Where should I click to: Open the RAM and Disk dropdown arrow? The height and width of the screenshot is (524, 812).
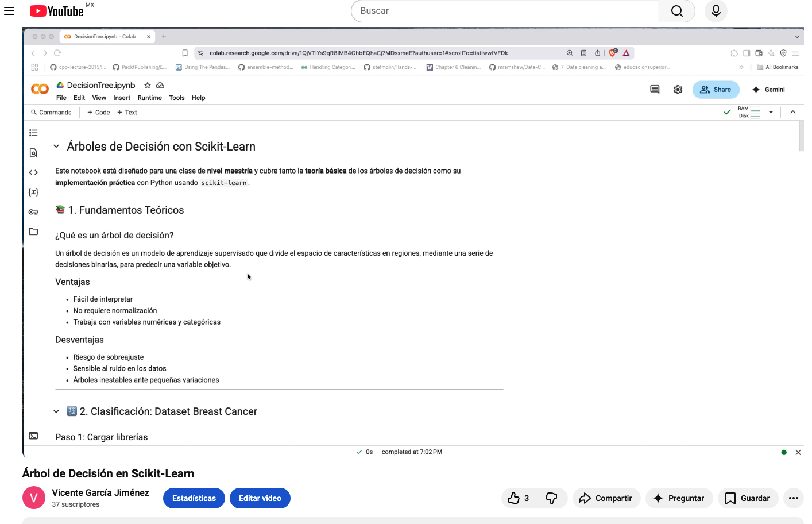point(771,112)
